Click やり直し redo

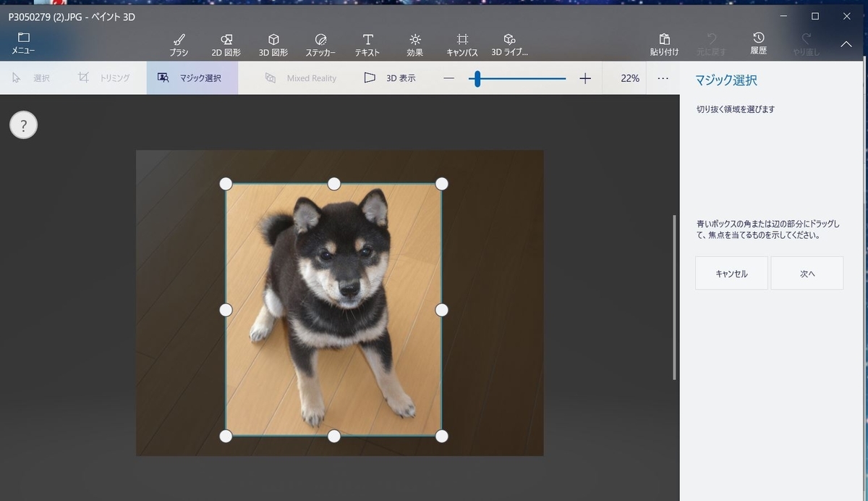click(x=806, y=44)
